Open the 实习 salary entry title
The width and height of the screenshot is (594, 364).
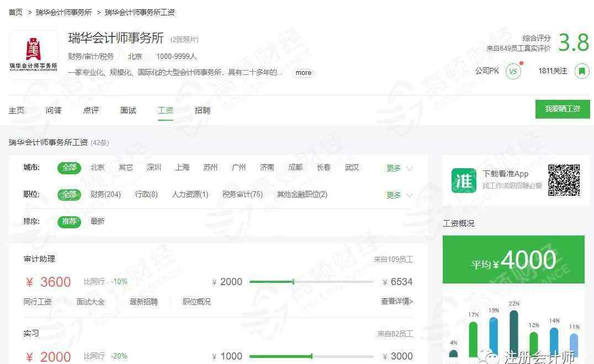coord(31,333)
